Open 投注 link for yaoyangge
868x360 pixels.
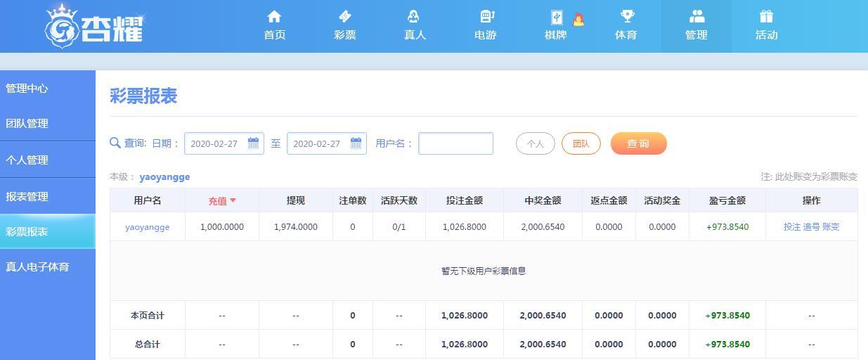click(x=792, y=226)
